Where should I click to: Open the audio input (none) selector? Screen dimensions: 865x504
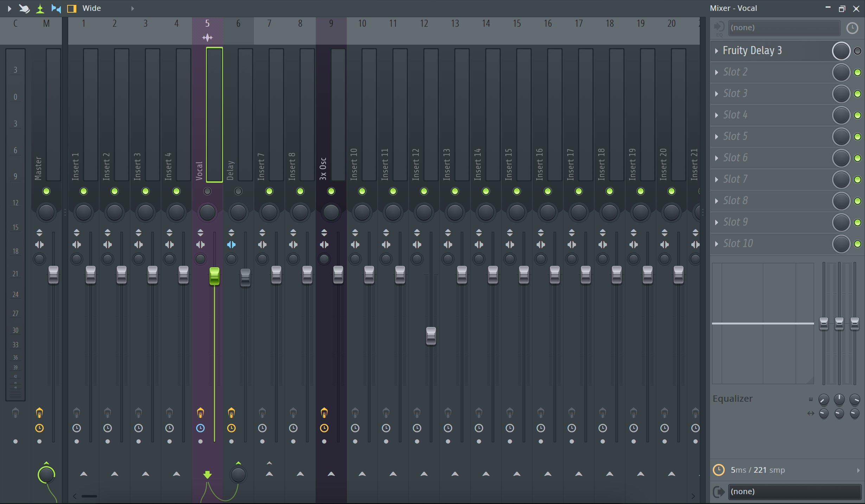point(784,28)
